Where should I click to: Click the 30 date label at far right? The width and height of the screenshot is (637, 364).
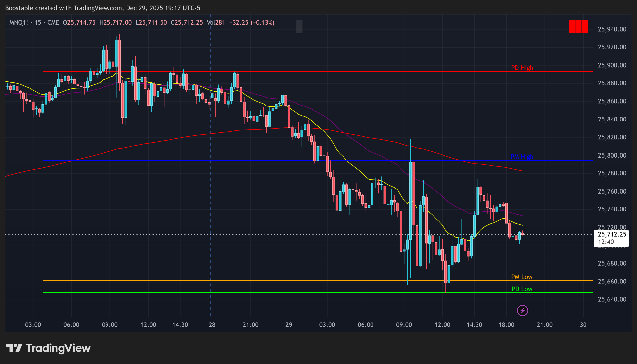[583, 325]
